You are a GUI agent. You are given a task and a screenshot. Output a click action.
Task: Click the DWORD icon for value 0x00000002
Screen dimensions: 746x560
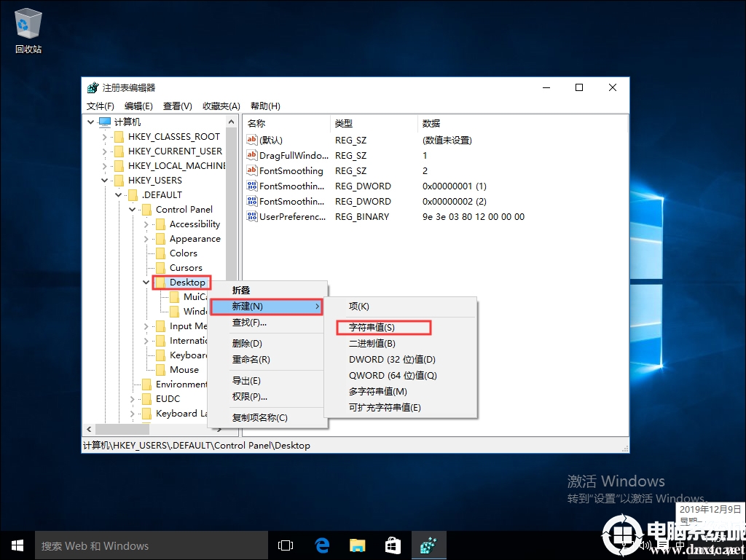point(251,201)
